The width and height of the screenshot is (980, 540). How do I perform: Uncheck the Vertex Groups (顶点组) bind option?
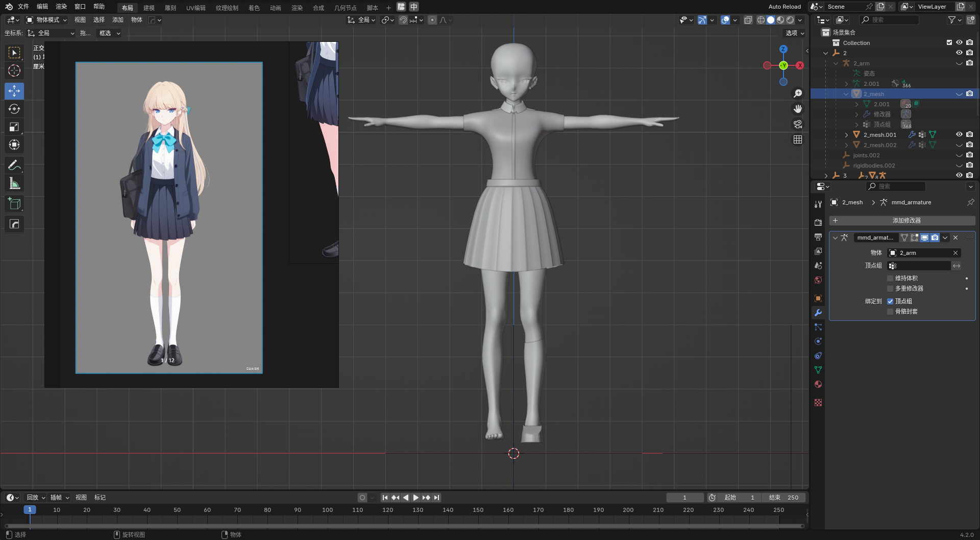click(890, 301)
